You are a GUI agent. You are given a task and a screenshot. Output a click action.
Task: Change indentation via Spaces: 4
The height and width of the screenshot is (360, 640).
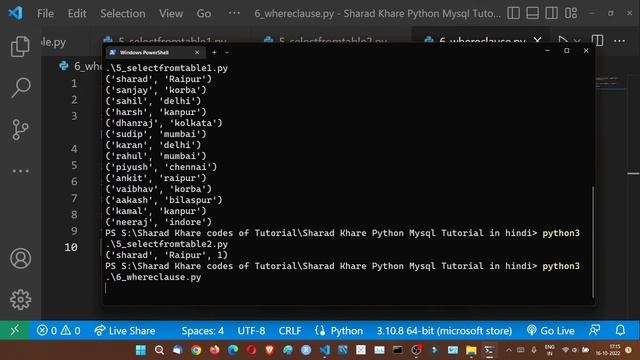tap(202, 330)
